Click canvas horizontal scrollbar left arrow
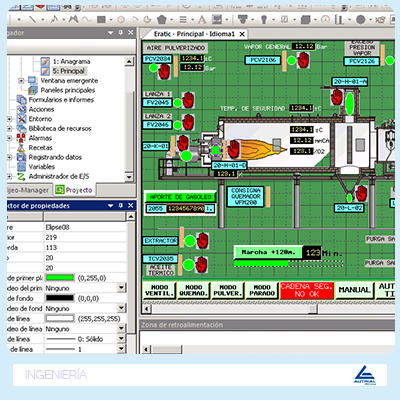400x400 pixels. click(146, 309)
